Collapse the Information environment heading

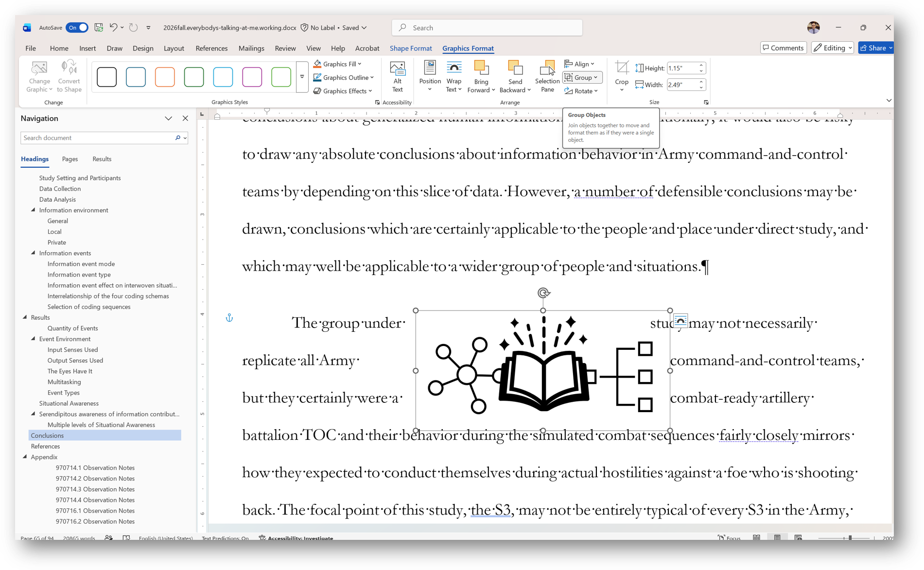pyautogui.click(x=34, y=210)
